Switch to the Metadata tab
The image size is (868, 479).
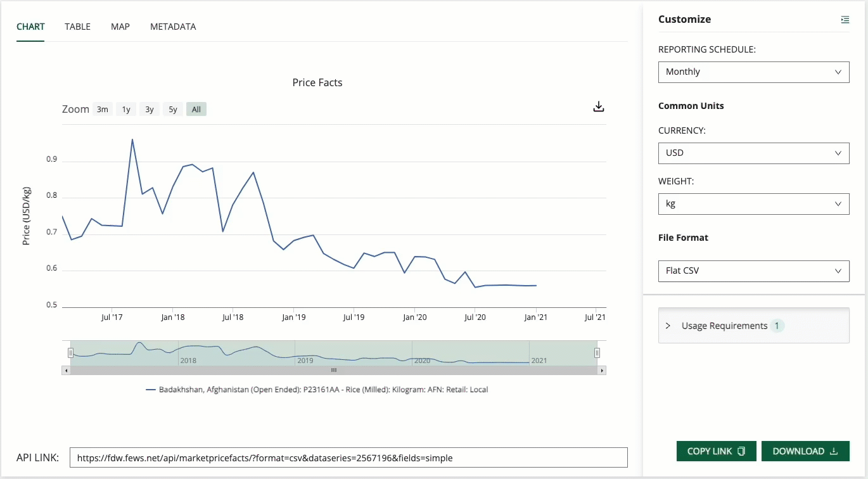click(x=173, y=27)
